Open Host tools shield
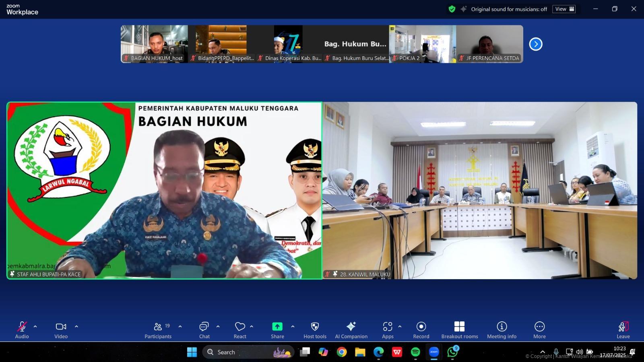The image size is (644, 362). tap(315, 330)
